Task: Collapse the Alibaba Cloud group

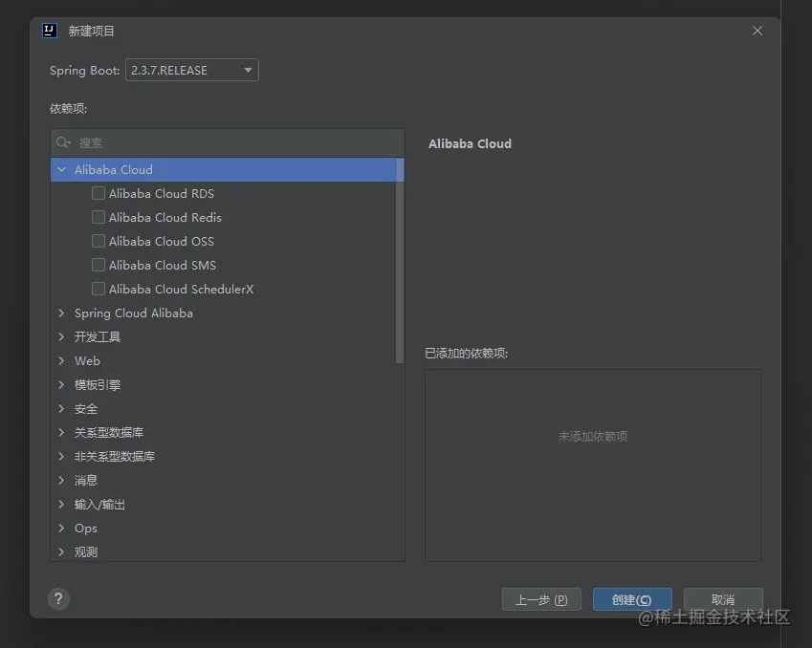Action: pyautogui.click(x=61, y=169)
